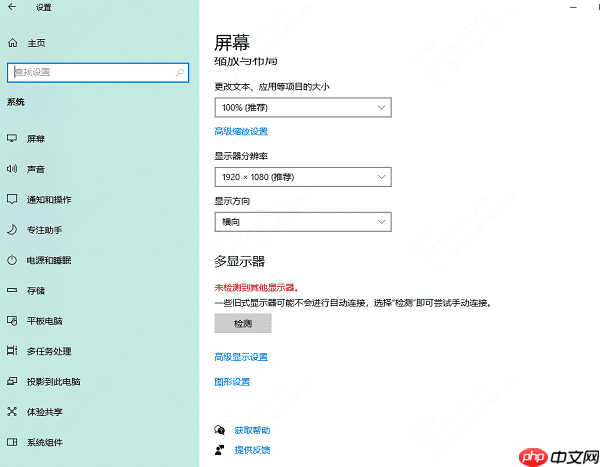Open the 100% (推荐) scaling dropdown
The image size is (600, 467).
(303, 108)
